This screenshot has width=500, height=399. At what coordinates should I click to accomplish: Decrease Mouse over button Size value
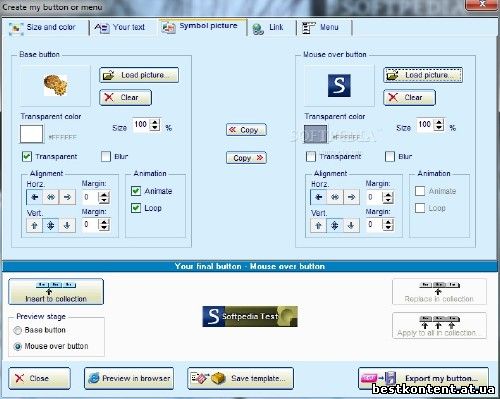(x=439, y=128)
